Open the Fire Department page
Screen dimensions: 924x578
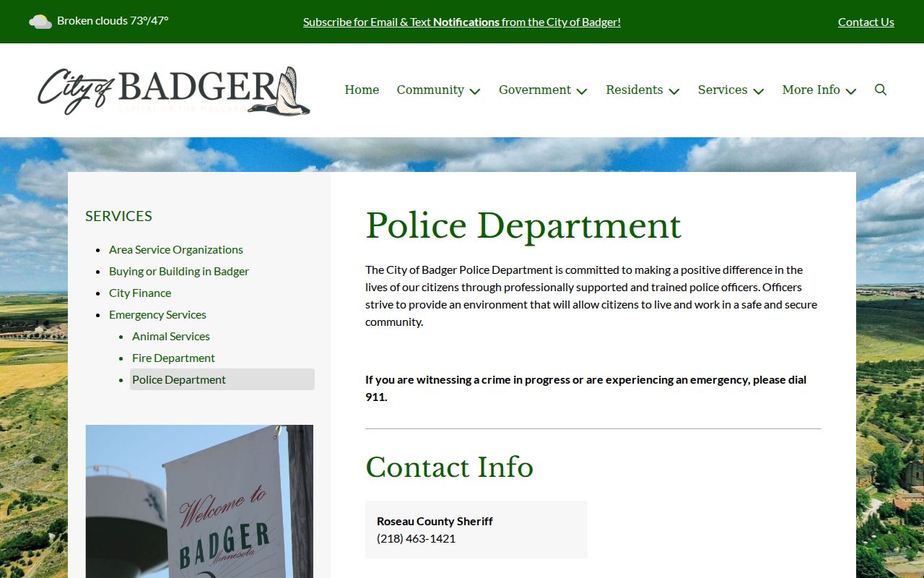(x=173, y=358)
